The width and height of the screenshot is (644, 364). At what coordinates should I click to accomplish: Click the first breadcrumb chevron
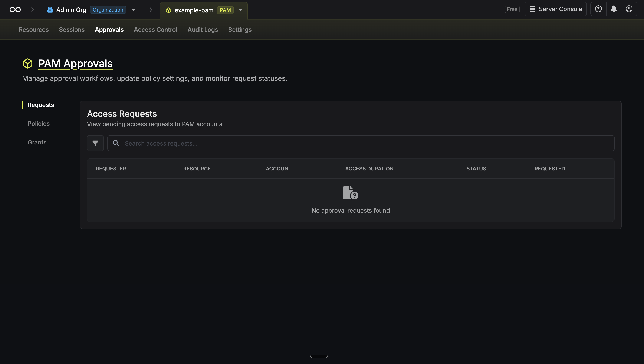32,10
